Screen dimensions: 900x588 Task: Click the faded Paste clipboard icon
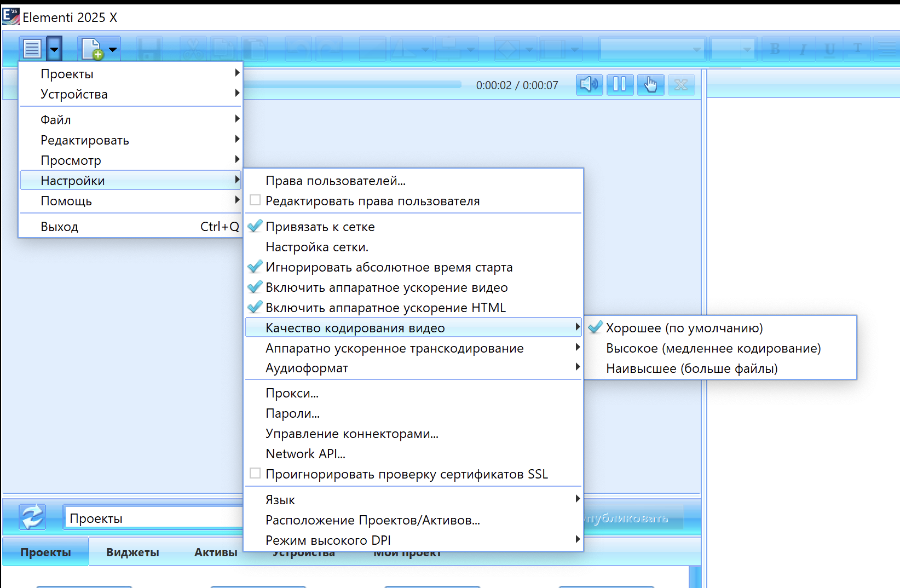255,49
